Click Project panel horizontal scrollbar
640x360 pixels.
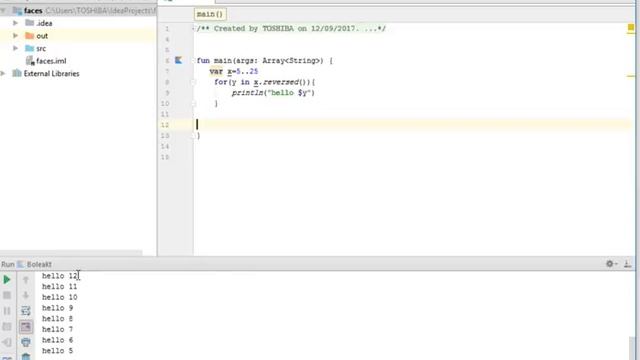[71, 253]
